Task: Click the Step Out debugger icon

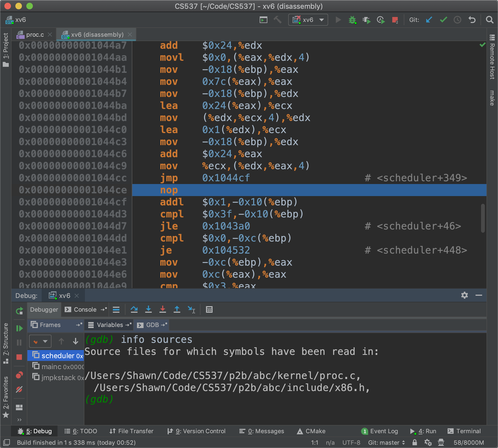Action: pyautogui.click(x=177, y=309)
